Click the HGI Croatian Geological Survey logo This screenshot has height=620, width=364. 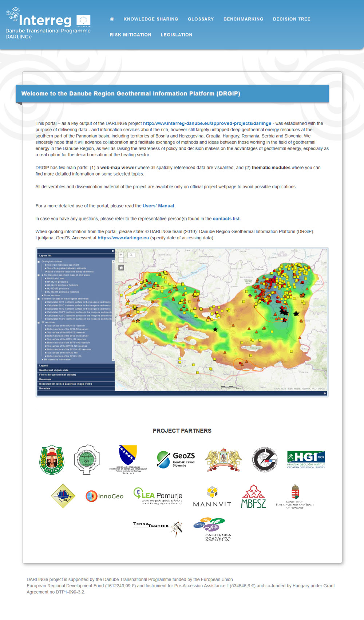coord(306,459)
